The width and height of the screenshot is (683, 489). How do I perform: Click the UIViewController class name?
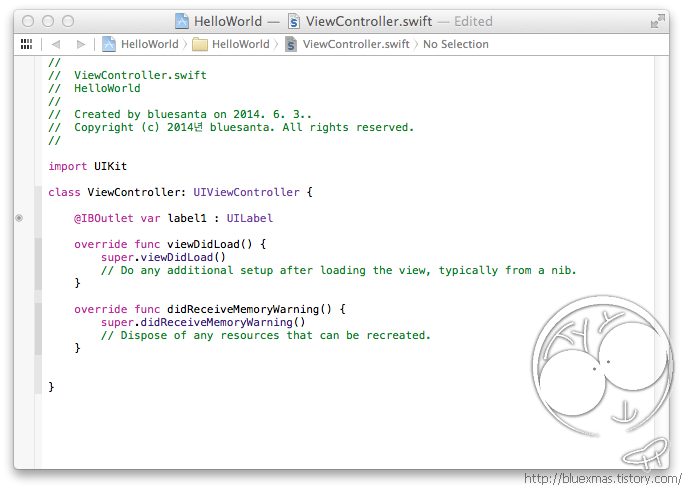pos(247,192)
